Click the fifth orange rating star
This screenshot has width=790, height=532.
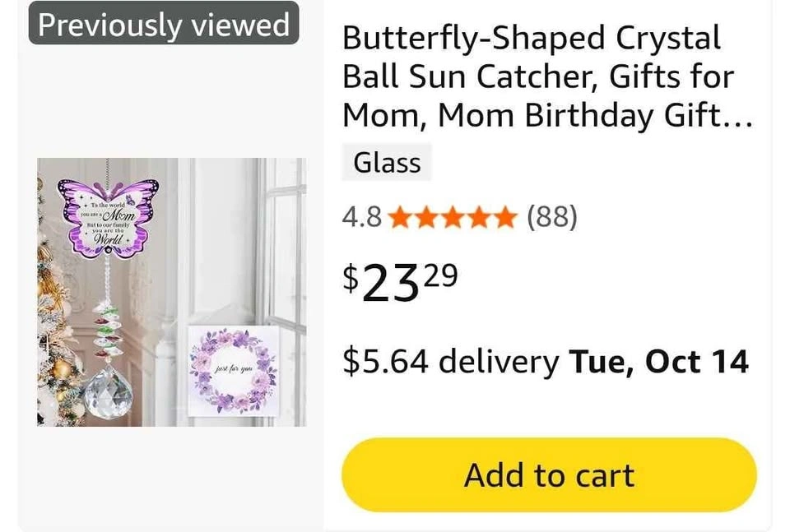point(504,218)
